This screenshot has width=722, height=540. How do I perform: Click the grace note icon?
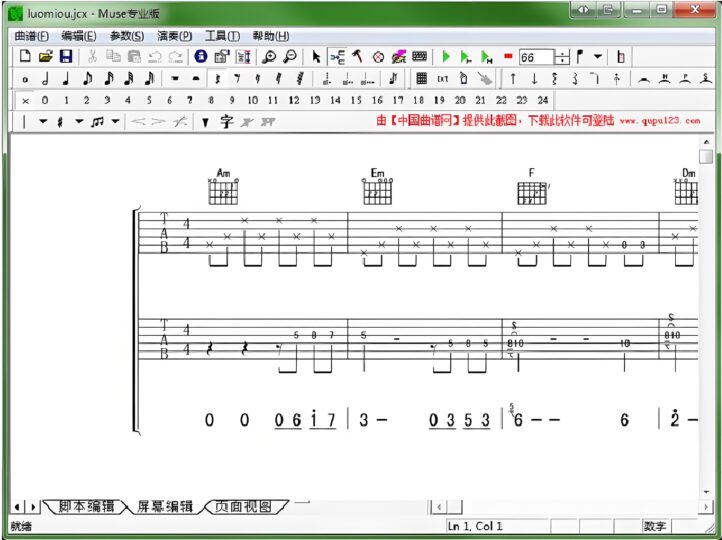point(393,79)
